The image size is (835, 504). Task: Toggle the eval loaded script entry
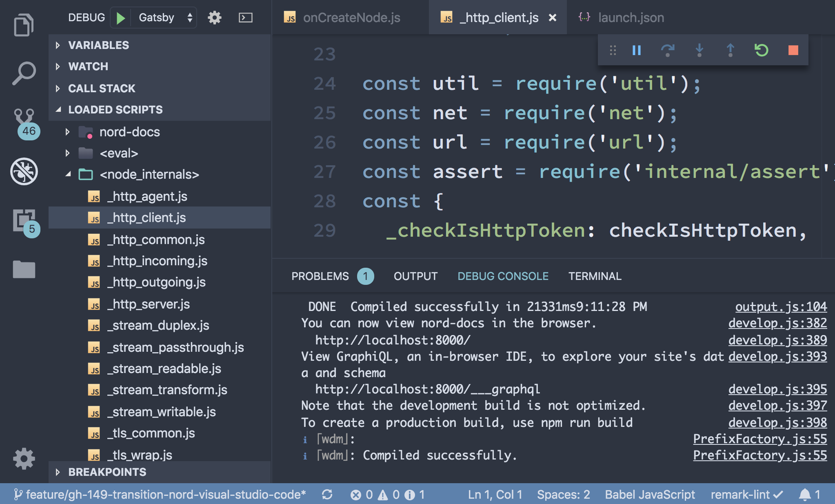[68, 153]
